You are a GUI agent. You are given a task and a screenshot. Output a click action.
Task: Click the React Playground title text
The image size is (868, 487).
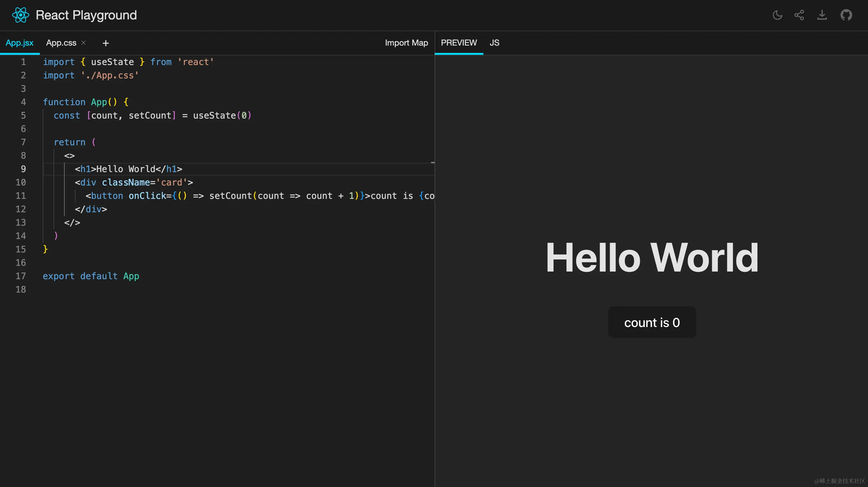86,15
